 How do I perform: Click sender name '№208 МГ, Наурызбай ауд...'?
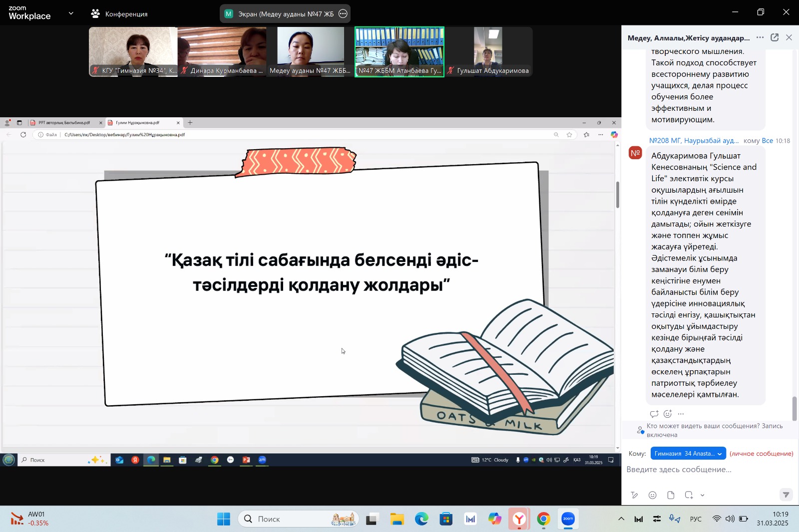tap(694, 141)
